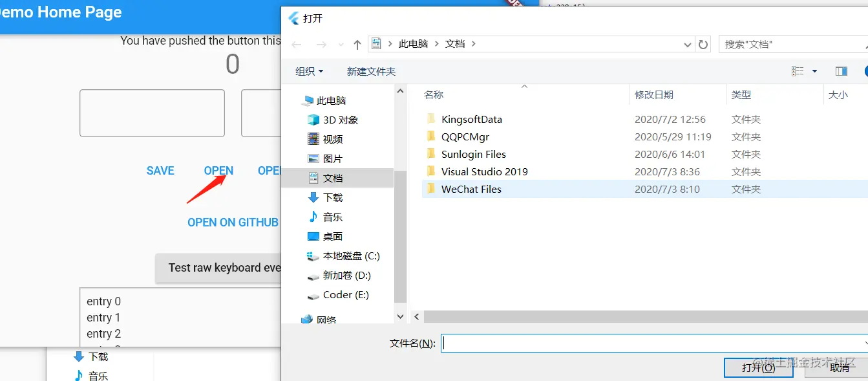Select 视频 in the navigation tree

333,139
